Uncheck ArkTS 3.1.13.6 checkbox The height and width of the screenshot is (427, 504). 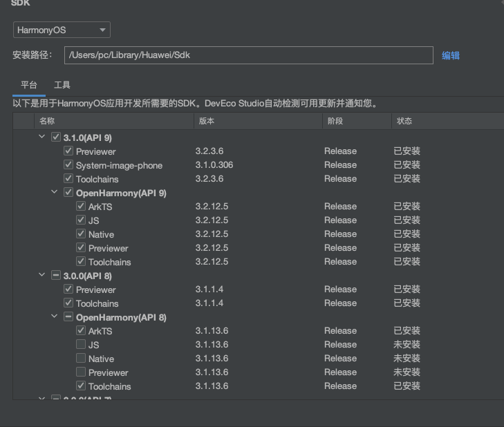81,330
